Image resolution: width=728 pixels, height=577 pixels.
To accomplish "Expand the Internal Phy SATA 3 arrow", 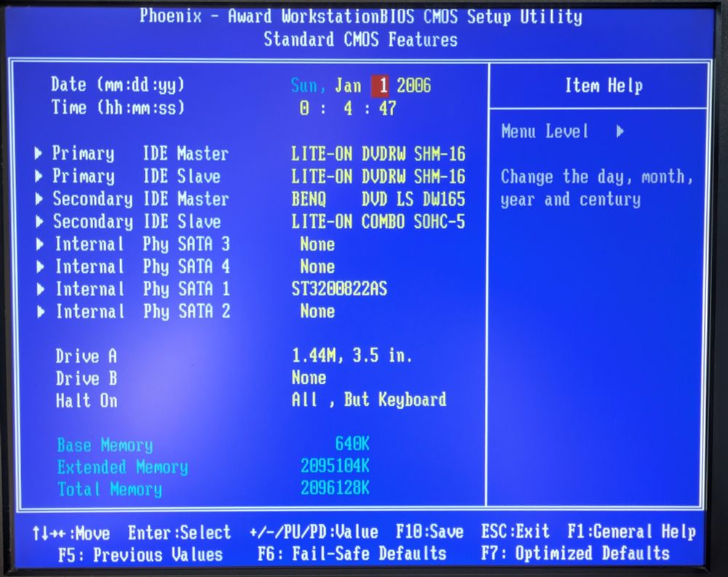I will tap(40, 244).
